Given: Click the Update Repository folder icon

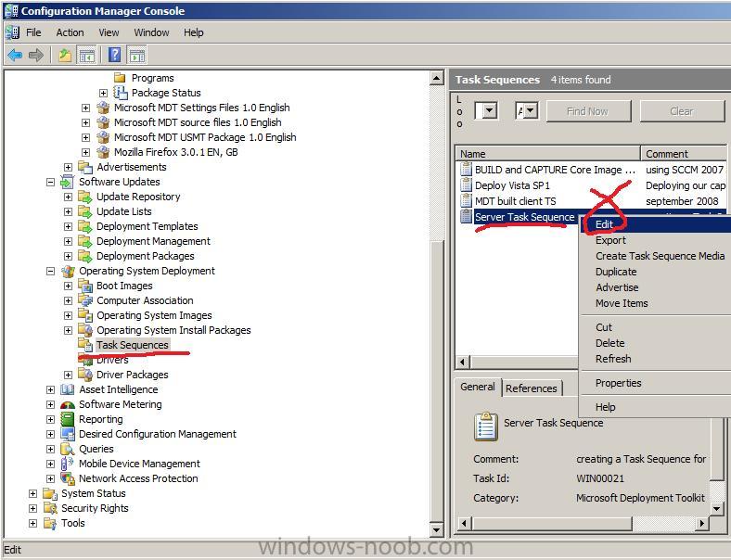Looking at the screenshot, I should coord(84,197).
